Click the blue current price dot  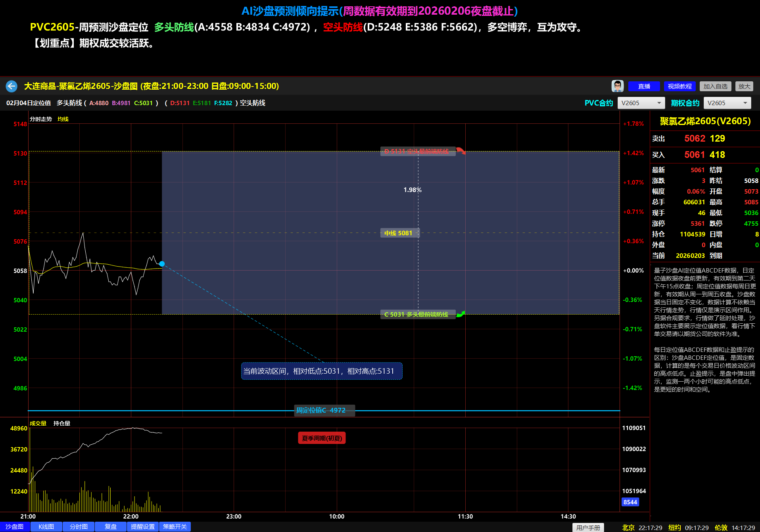[162, 264]
